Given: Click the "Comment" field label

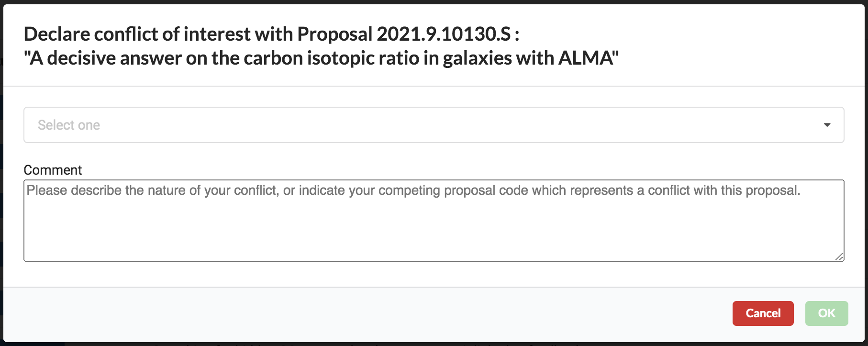Looking at the screenshot, I should coord(53,170).
